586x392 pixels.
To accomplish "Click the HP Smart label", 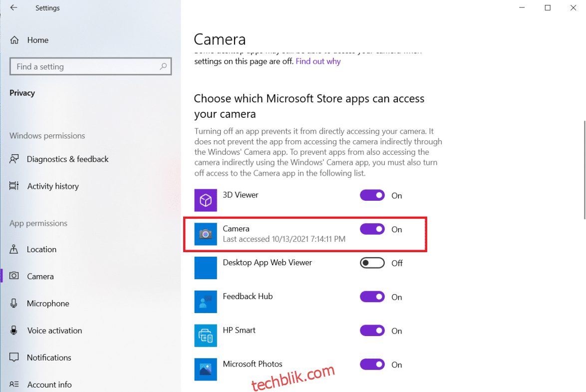I will [239, 330].
